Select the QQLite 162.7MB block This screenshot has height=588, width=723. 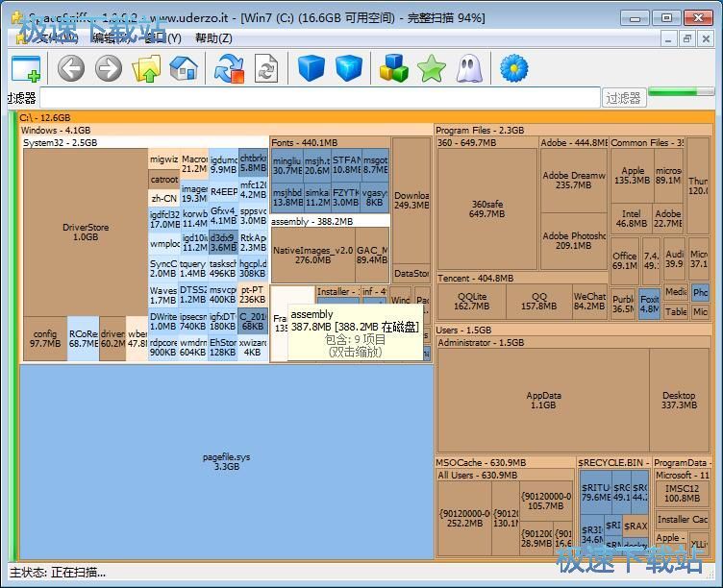point(472,302)
